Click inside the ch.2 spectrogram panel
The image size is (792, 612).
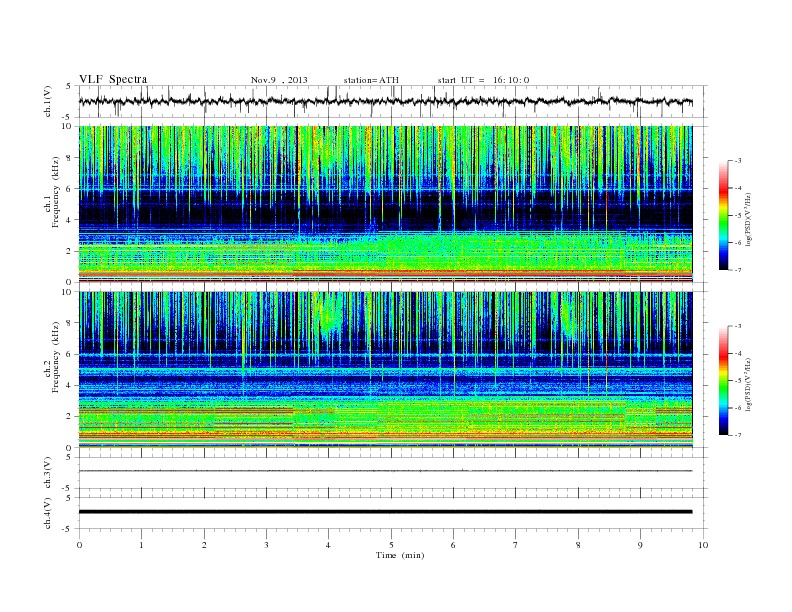[385, 369]
